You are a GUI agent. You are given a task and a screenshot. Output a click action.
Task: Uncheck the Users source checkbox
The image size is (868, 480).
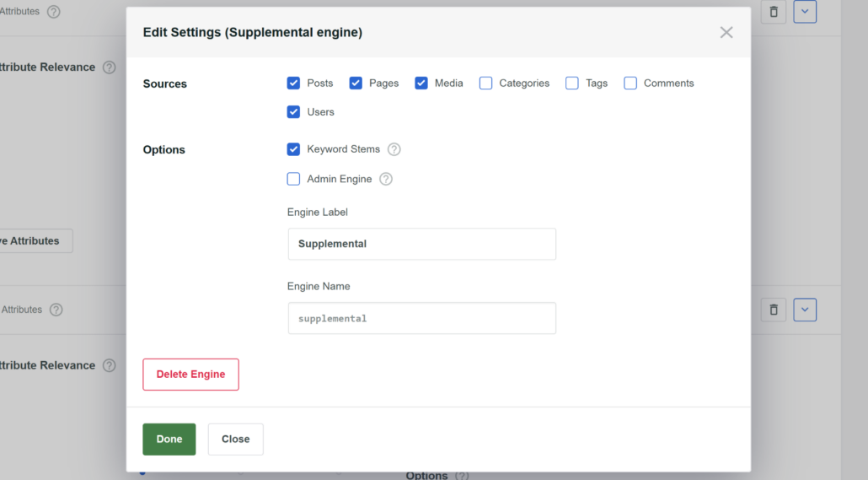pyautogui.click(x=293, y=112)
